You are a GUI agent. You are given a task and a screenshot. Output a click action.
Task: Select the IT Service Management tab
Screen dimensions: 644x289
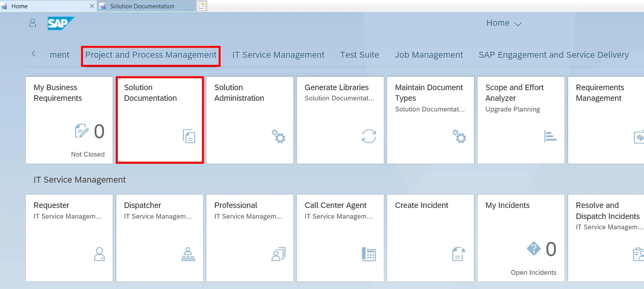click(x=278, y=55)
